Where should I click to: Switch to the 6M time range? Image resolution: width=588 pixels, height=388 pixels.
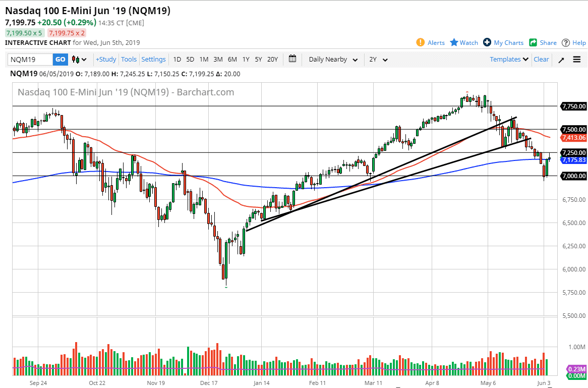coord(232,59)
